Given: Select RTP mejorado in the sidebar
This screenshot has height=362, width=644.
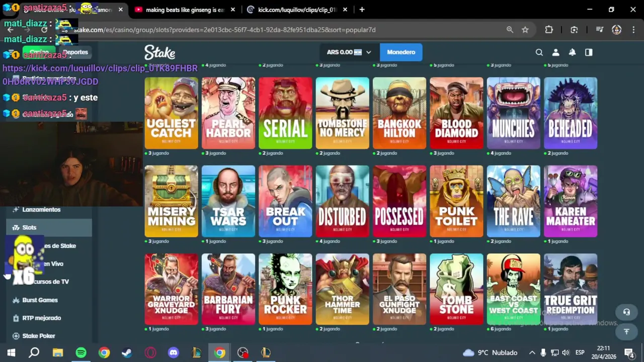Looking at the screenshot, I should tap(49, 318).
